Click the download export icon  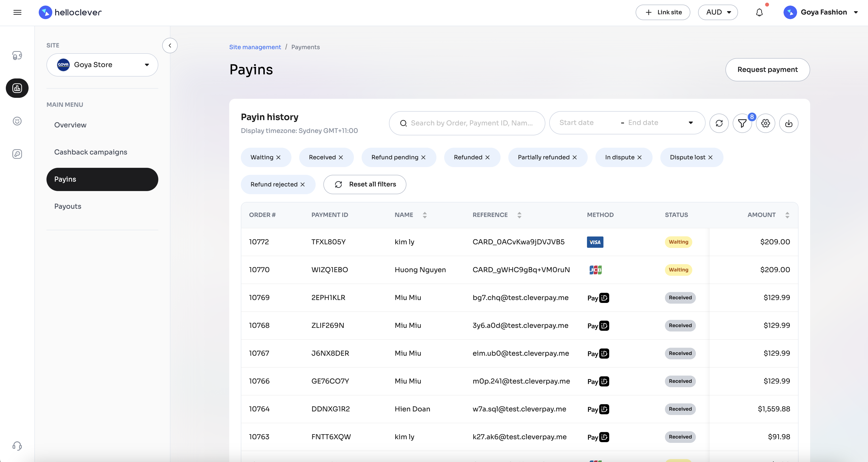coord(788,123)
